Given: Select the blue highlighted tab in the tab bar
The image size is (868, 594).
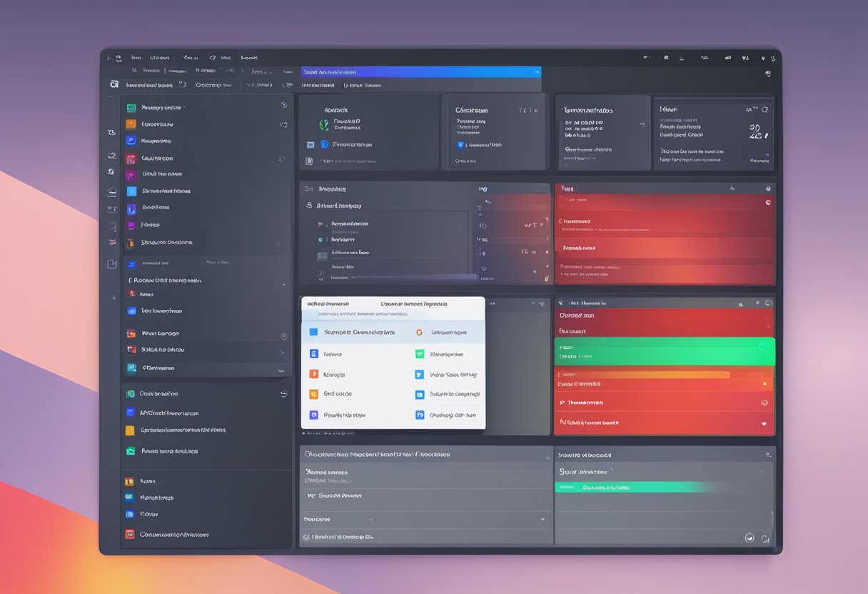Looking at the screenshot, I should tap(421, 72).
